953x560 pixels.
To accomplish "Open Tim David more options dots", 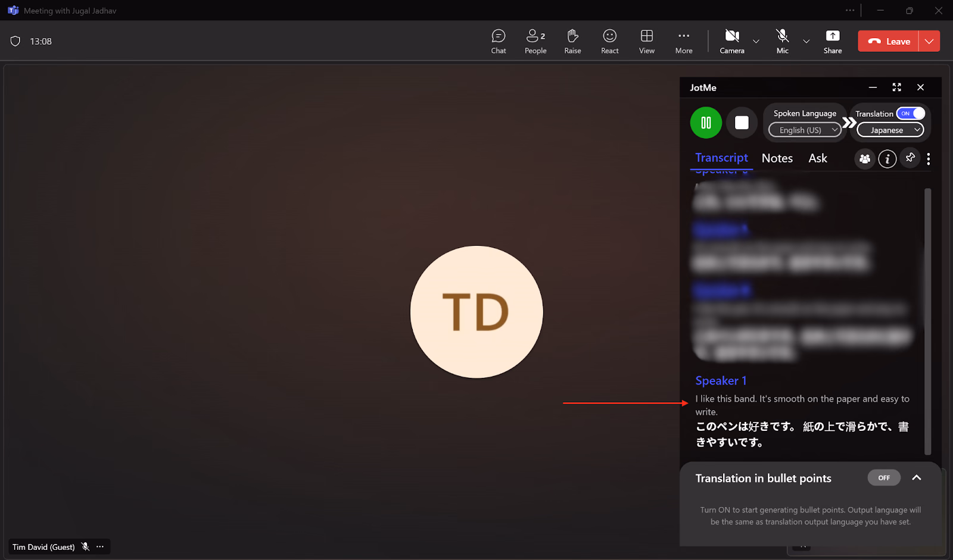I will pyautogui.click(x=100, y=546).
